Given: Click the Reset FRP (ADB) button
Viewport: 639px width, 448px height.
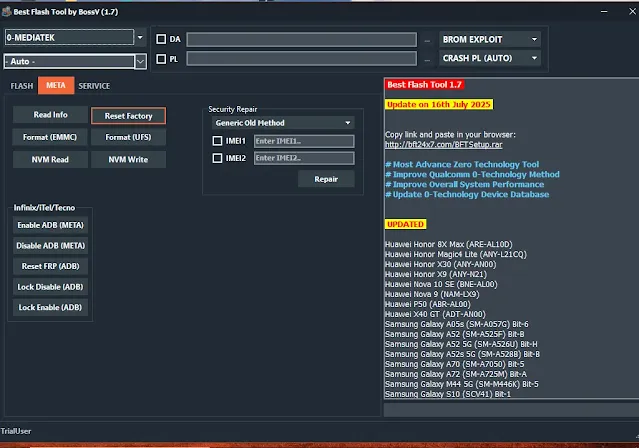Looking at the screenshot, I should tap(51, 266).
